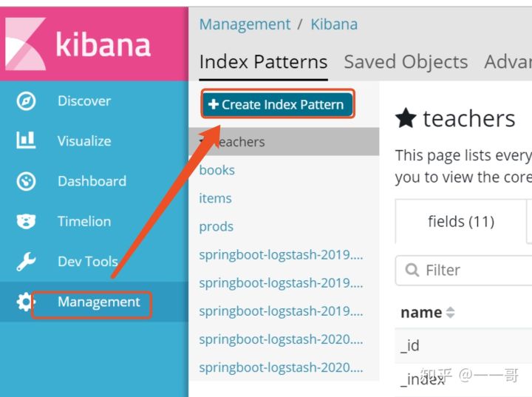Open Discover via compass icon
The height and width of the screenshot is (397, 532).
[x=27, y=101]
